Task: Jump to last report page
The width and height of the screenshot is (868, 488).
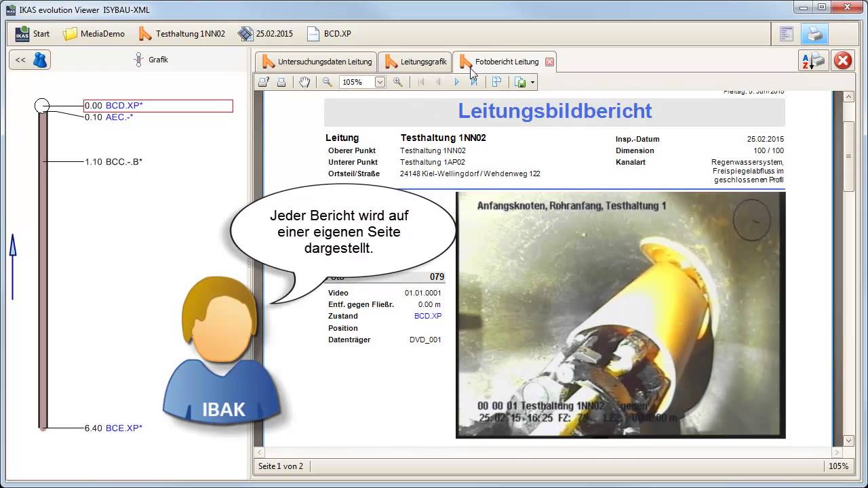Action: pos(474,82)
